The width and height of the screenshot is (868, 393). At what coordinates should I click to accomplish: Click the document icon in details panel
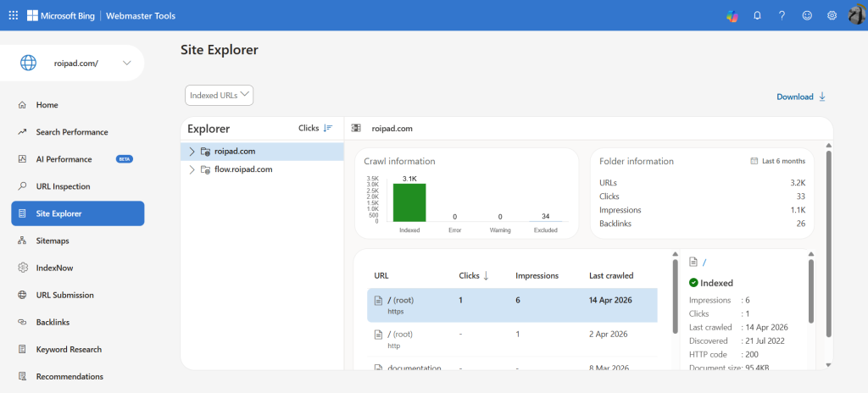click(693, 262)
